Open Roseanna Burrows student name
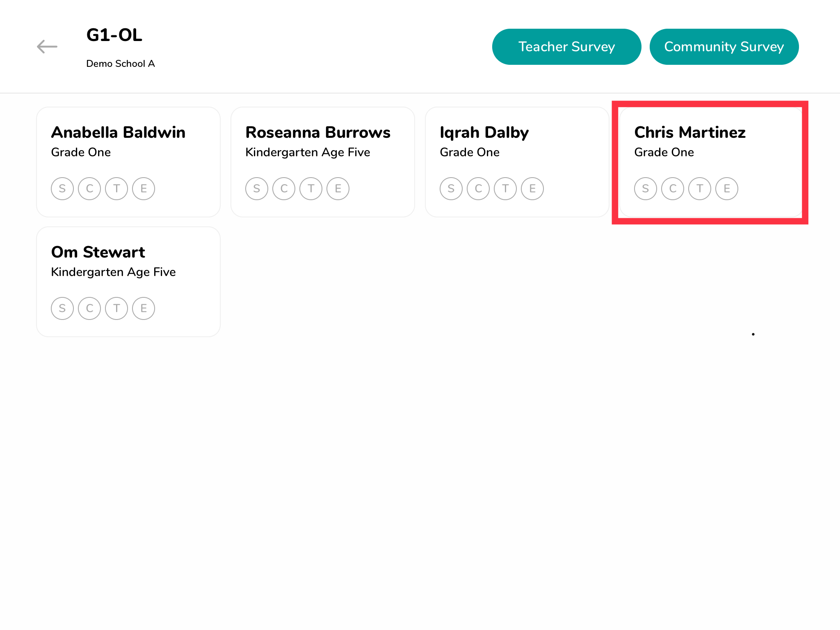The image size is (840, 630). click(x=318, y=132)
